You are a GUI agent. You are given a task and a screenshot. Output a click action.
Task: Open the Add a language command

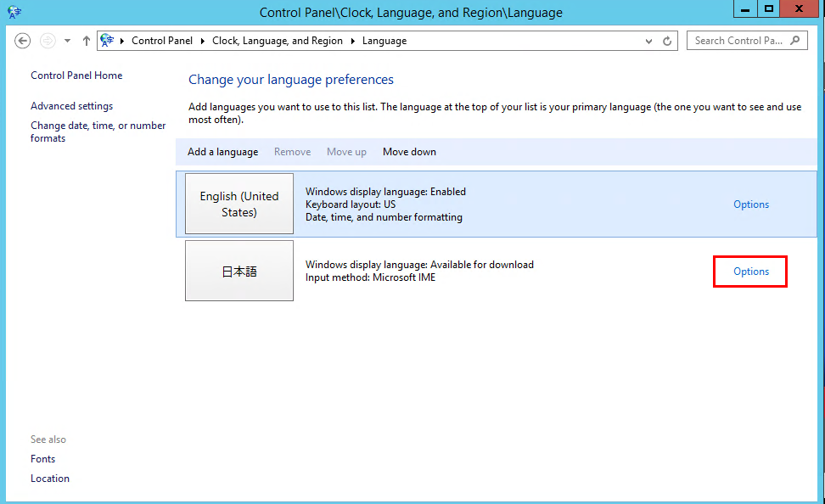click(222, 152)
